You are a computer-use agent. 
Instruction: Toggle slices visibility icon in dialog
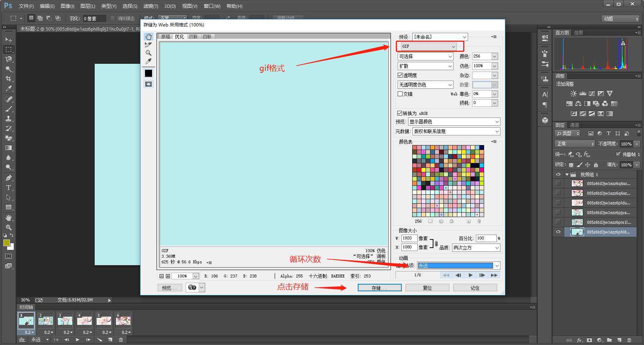click(148, 84)
